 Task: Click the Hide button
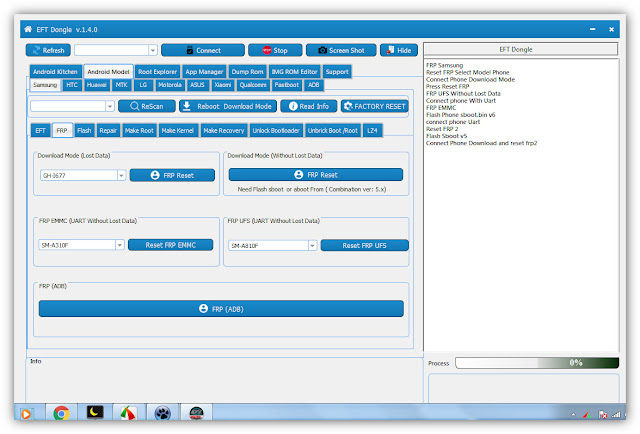point(399,50)
